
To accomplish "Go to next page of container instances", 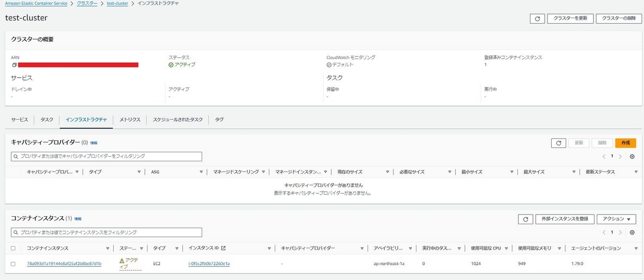I will tap(620, 232).
